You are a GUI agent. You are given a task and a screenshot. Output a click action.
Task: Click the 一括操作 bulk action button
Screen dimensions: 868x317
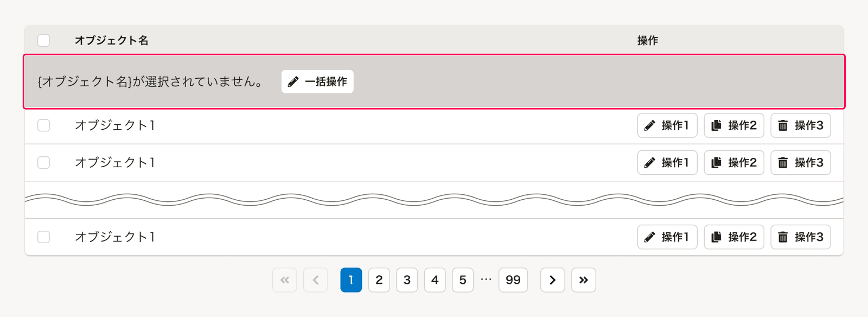point(317,81)
